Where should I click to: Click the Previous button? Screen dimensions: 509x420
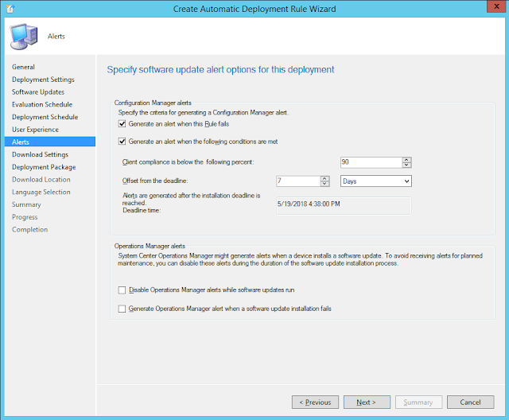point(316,402)
